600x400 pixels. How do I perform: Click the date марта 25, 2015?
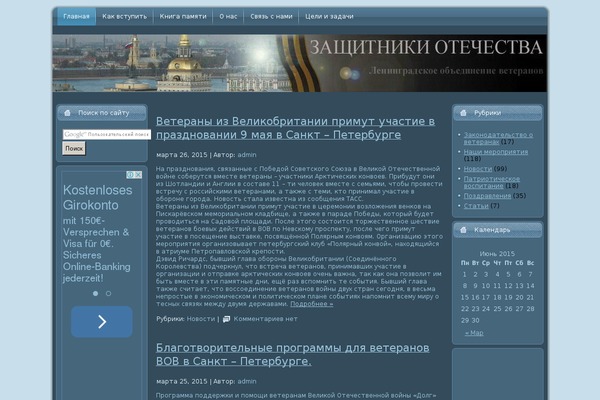(182, 381)
